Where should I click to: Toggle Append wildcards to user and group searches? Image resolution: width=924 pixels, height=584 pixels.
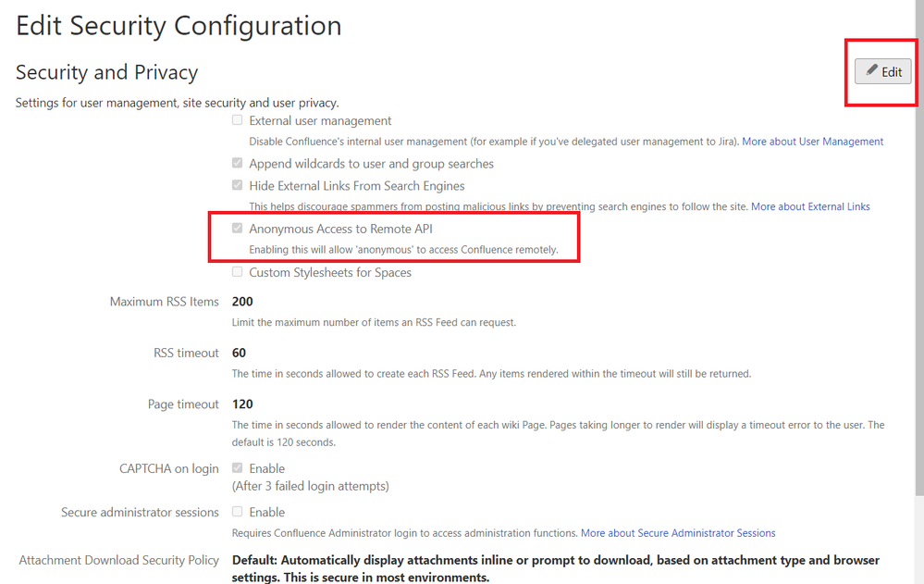[237, 163]
